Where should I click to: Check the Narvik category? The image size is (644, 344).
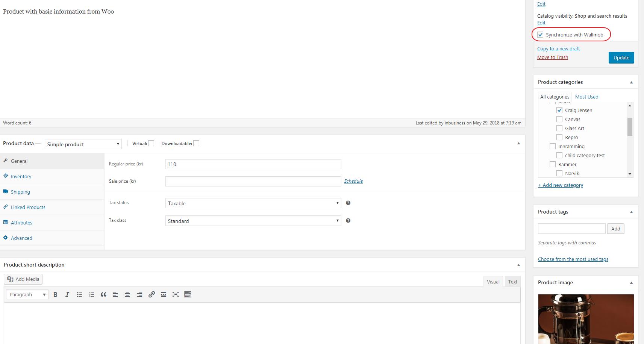pyautogui.click(x=559, y=173)
